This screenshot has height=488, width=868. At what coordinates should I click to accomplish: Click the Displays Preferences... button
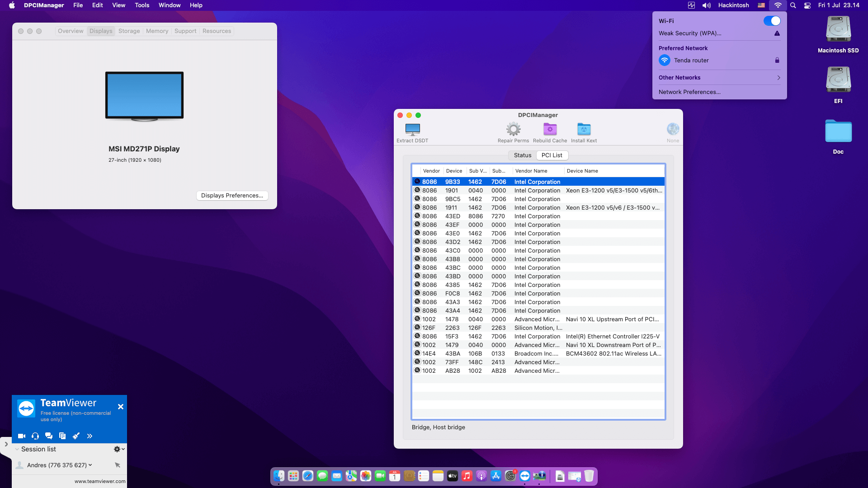point(232,195)
